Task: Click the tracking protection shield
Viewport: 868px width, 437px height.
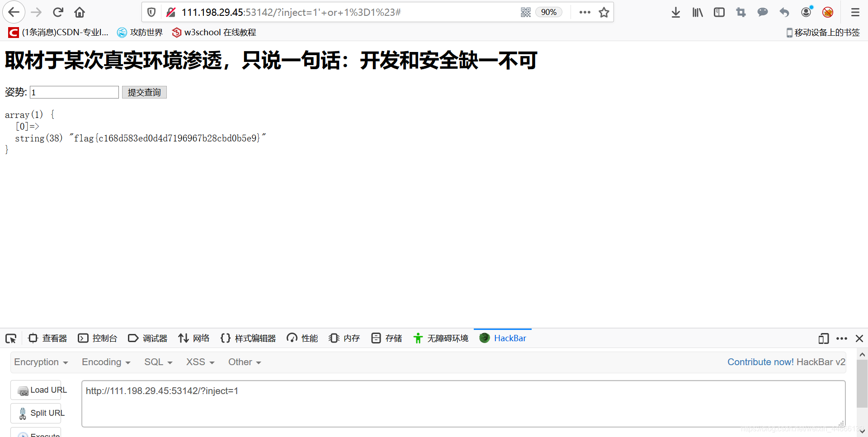Action: tap(151, 12)
